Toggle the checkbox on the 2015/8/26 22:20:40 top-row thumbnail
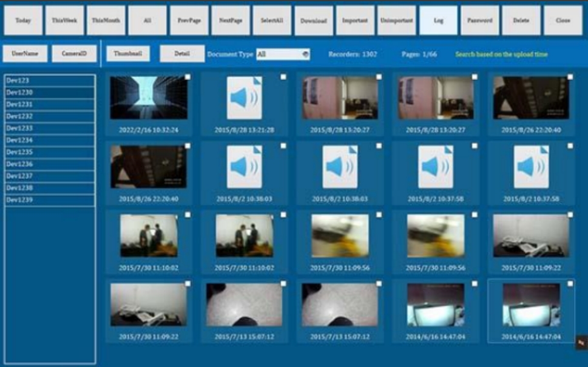 (570, 77)
